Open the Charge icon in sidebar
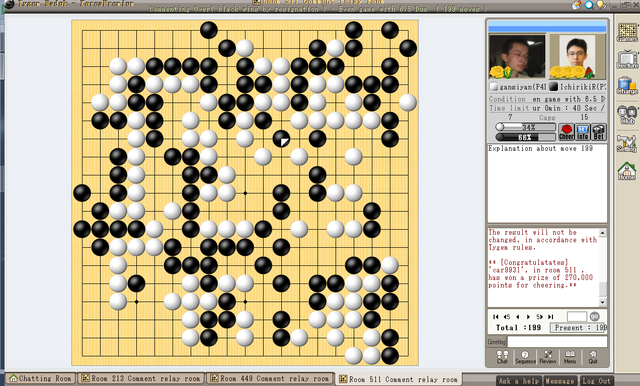Image resolution: width=640 pixels, height=386 pixels. (627, 86)
